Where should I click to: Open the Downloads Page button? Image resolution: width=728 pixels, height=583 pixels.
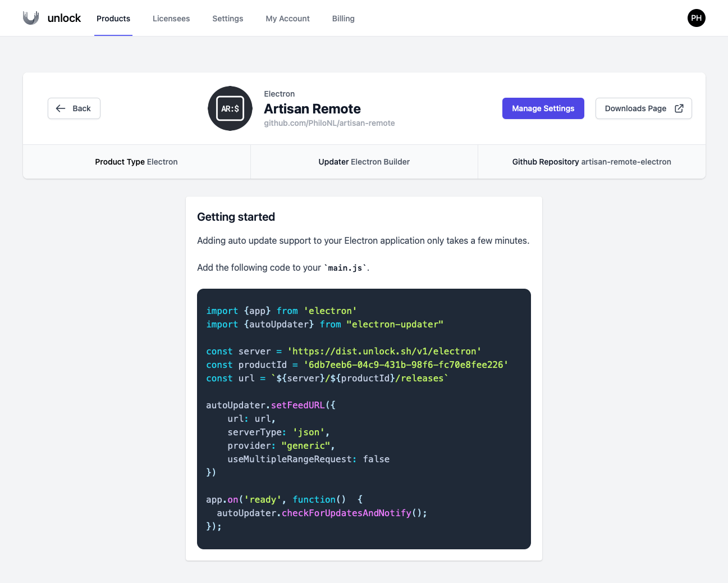click(643, 108)
